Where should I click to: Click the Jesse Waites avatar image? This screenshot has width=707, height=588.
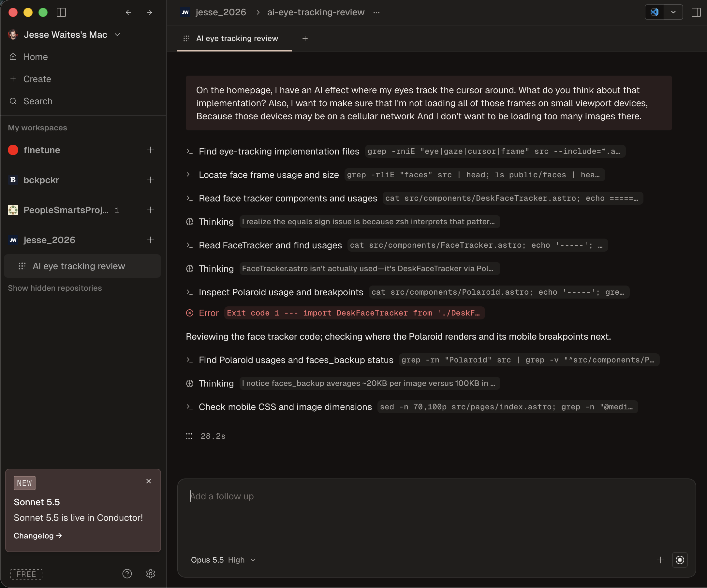pos(13,35)
